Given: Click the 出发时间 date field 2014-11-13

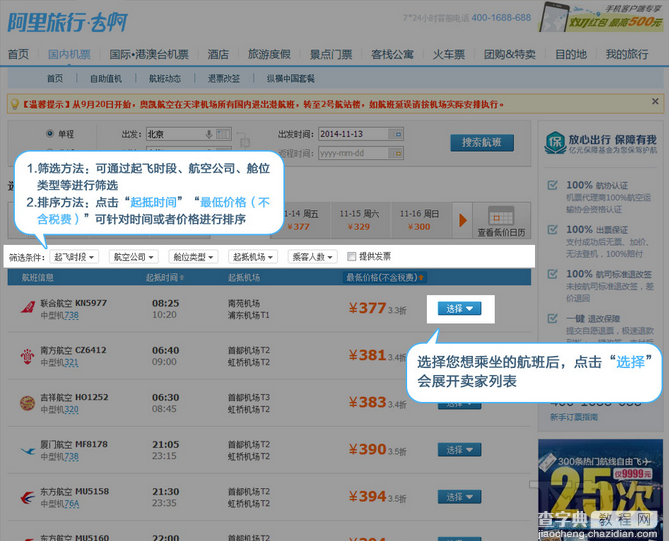Looking at the screenshot, I should click(x=361, y=134).
